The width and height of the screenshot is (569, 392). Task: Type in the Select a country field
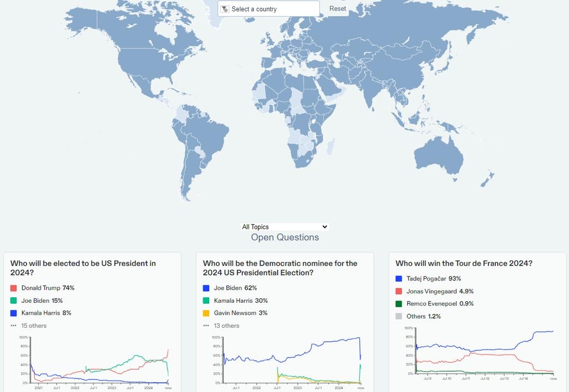273,9
